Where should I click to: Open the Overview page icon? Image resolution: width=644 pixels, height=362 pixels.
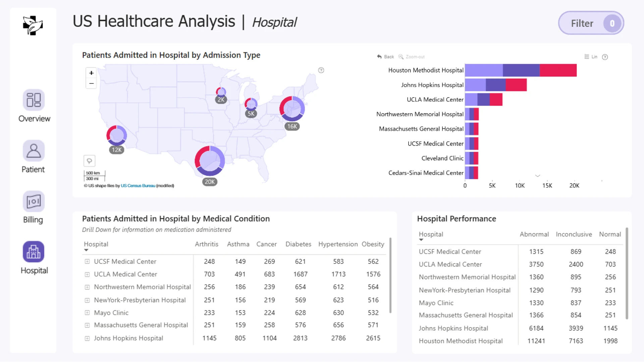click(x=34, y=100)
